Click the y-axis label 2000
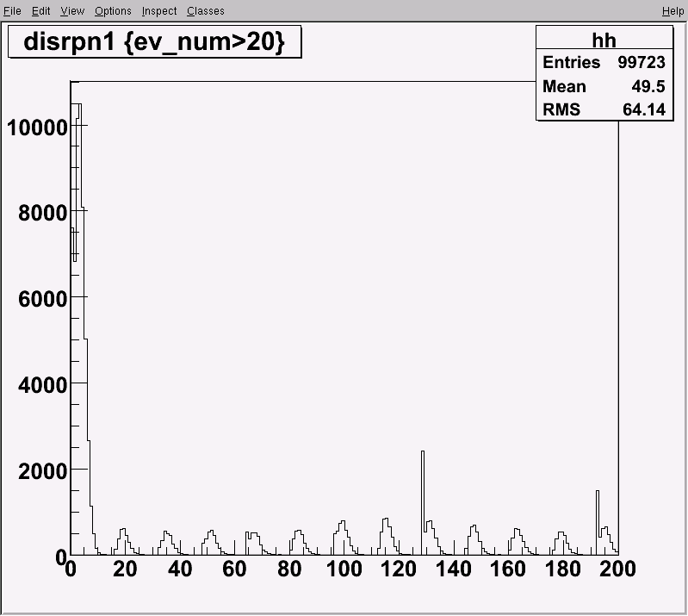The height and width of the screenshot is (616, 688). pyautogui.click(x=42, y=471)
